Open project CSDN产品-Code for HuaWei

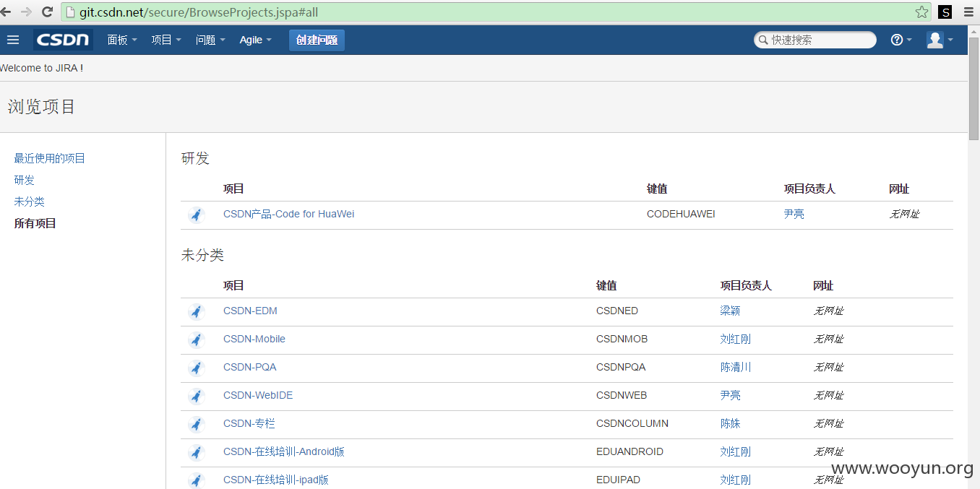[x=289, y=214]
